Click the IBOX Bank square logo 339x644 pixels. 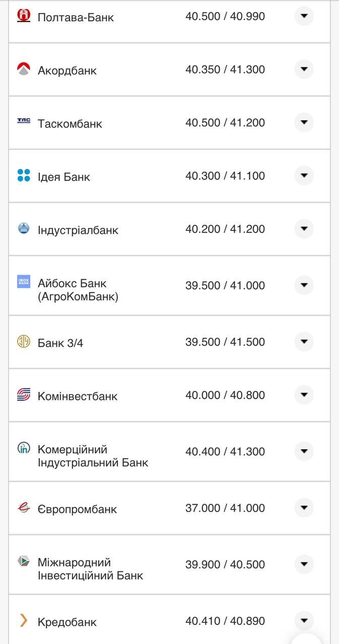24,282
